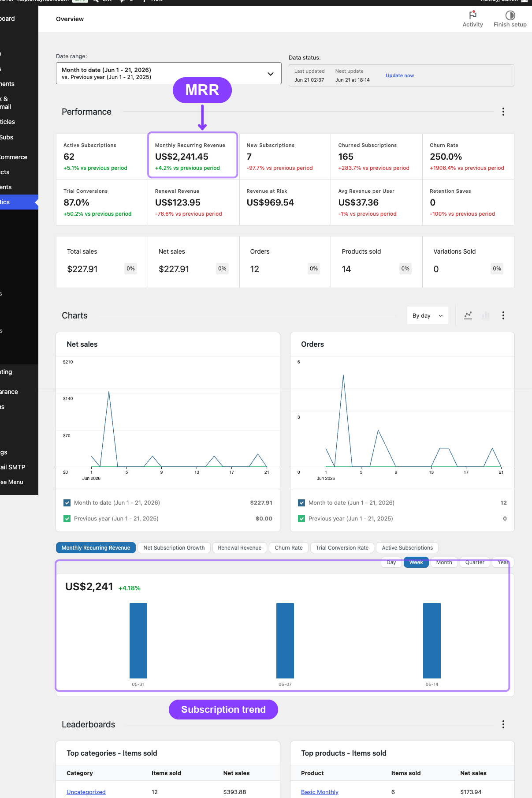Image resolution: width=532 pixels, height=798 pixels.
Task: Select the Renewal Revenue chart tab
Action: click(239, 548)
